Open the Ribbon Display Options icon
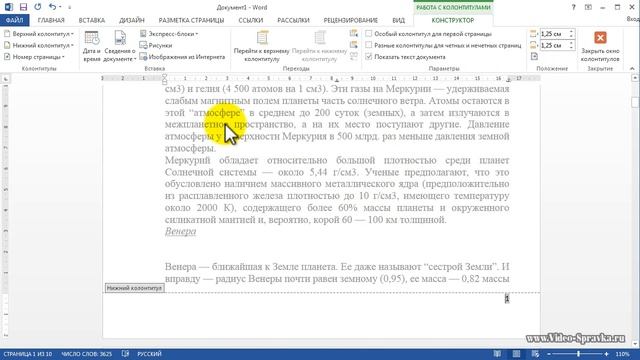640x360 pixels. coord(588,7)
